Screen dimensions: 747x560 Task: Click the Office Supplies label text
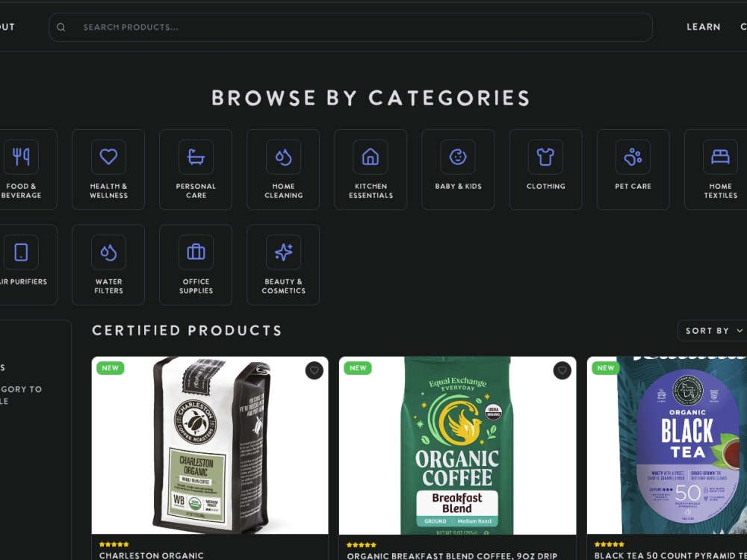coord(196,286)
